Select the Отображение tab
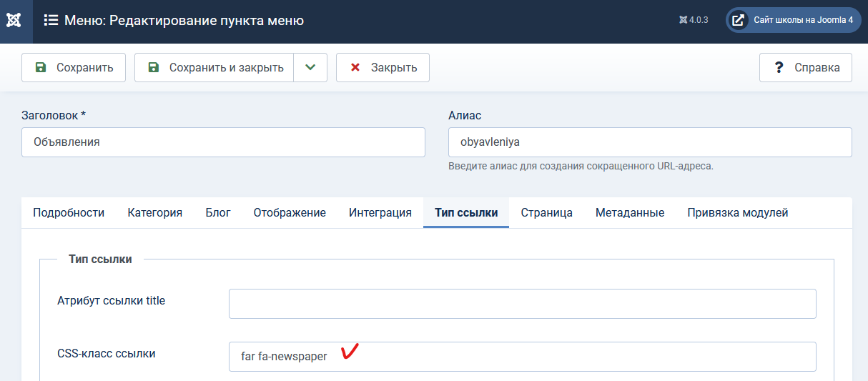Viewport: 868px width, 381px height. point(290,213)
